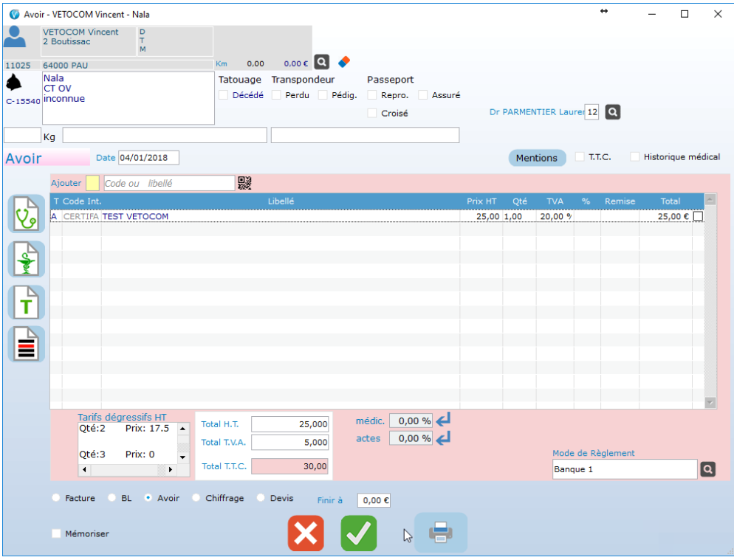Select the Avoir radio button
Image resolution: width=734 pixels, height=560 pixels.
[148, 498]
